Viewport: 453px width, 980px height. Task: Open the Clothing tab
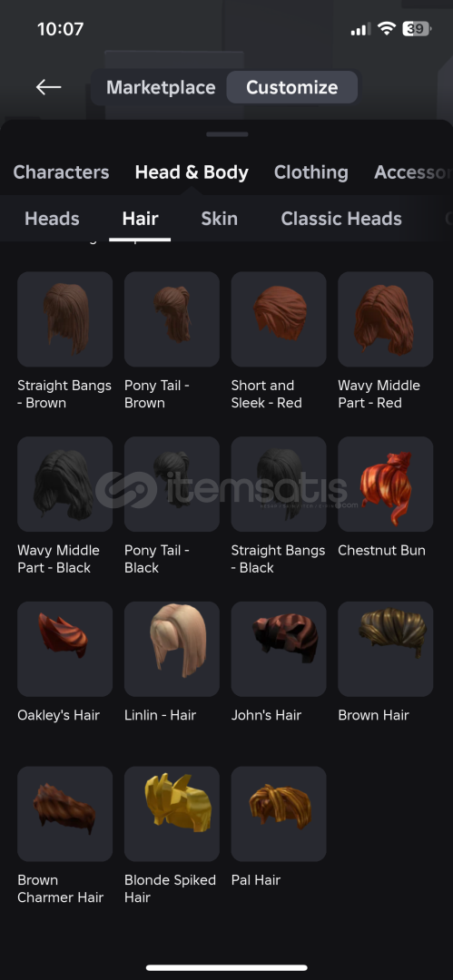(x=311, y=171)
